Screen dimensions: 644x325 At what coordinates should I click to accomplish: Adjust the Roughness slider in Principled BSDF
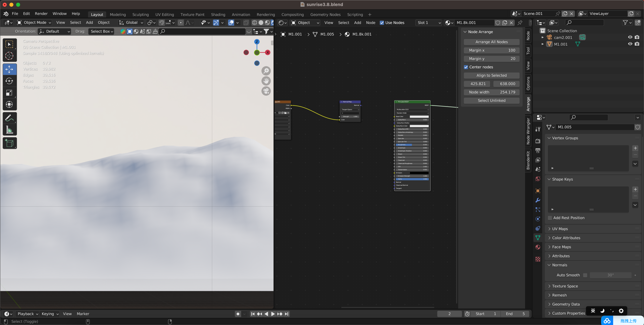coord(412,145)
